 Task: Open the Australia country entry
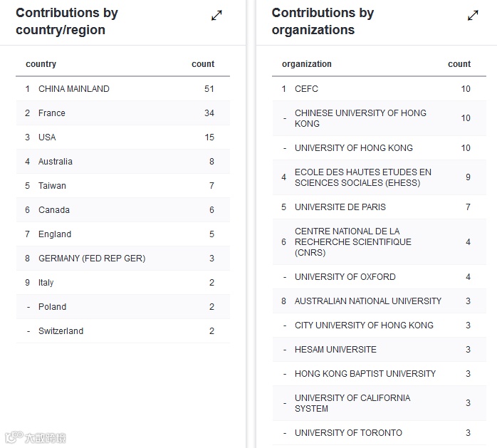point(55,162)
